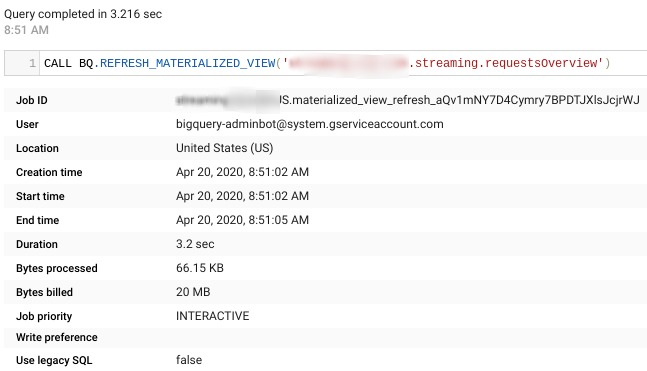
Task: Click the 'End time' label
Action: point(38,220)
